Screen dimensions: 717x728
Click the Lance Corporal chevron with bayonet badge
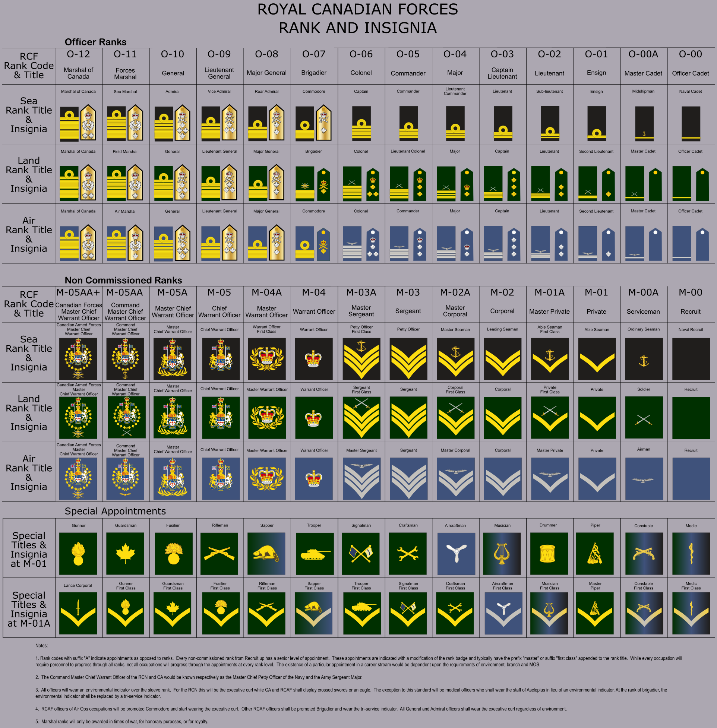(x=78, y=613)
